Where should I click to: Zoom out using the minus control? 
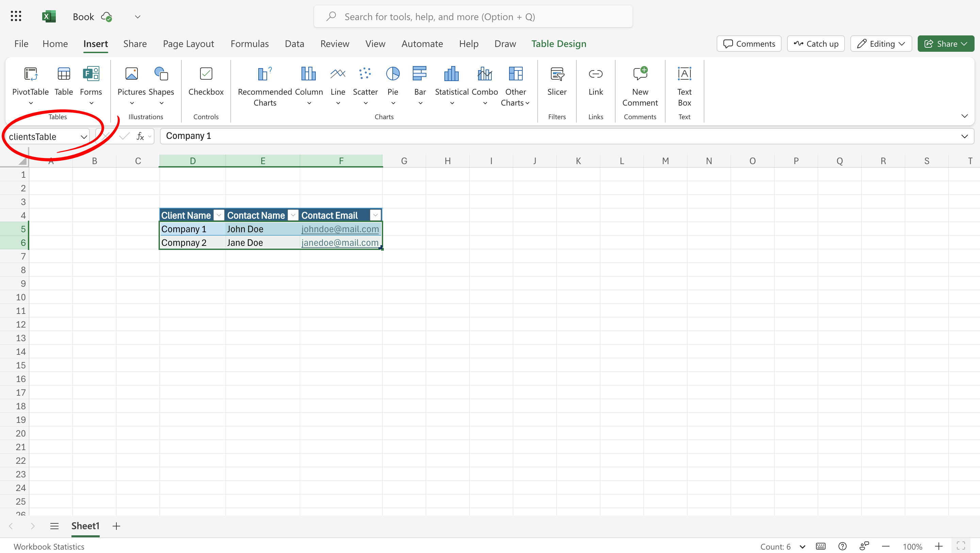click(886, 546)
